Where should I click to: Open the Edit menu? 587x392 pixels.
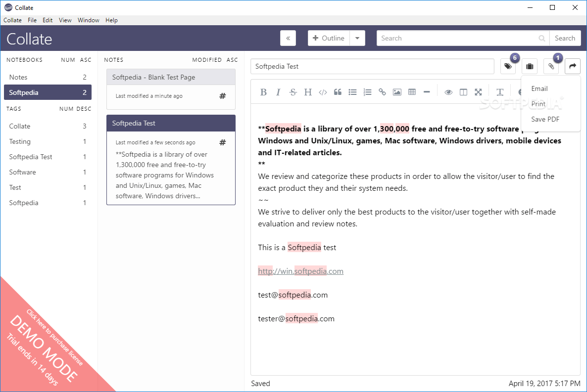[48, 20]
